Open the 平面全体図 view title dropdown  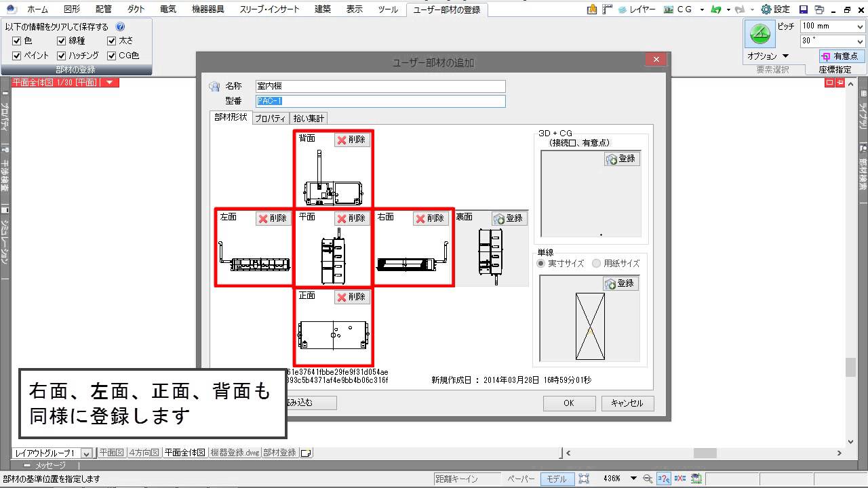tap(109, 83)
